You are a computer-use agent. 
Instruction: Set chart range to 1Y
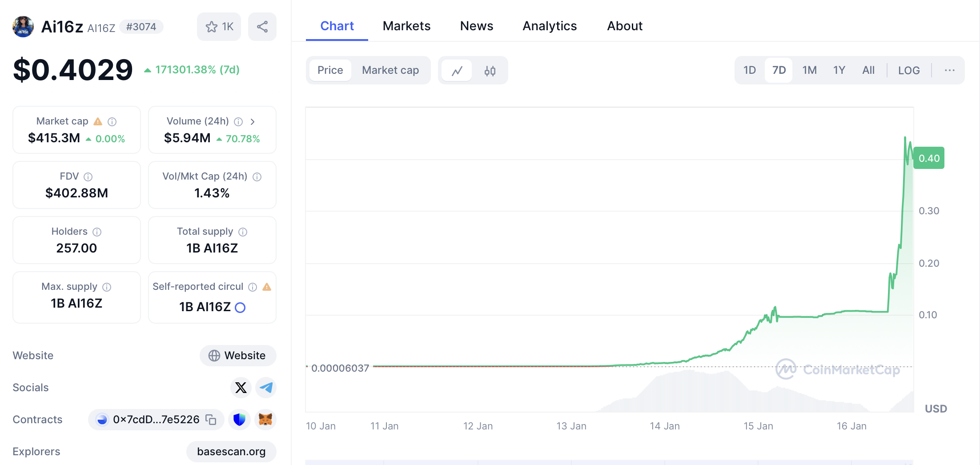[x=839, y=70]
